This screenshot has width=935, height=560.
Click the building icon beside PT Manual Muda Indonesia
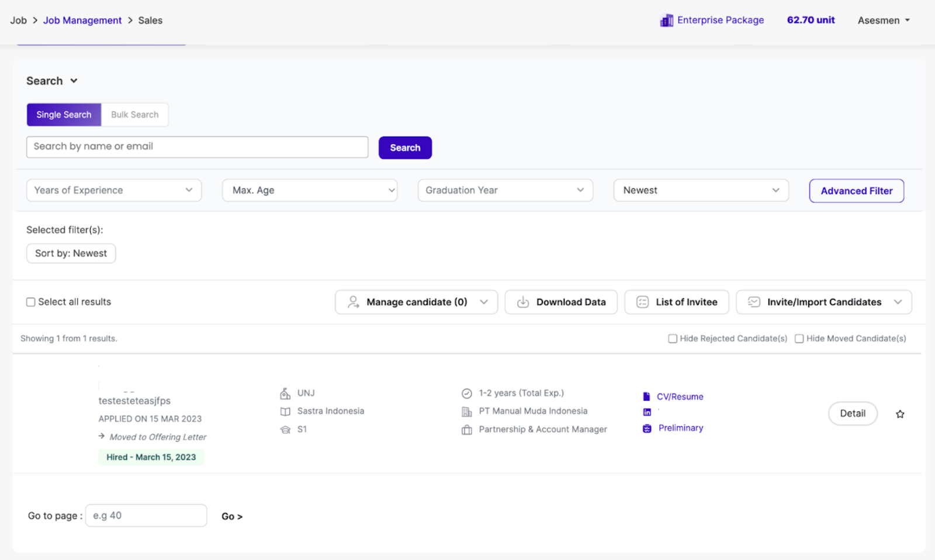[x=467, y=412]
